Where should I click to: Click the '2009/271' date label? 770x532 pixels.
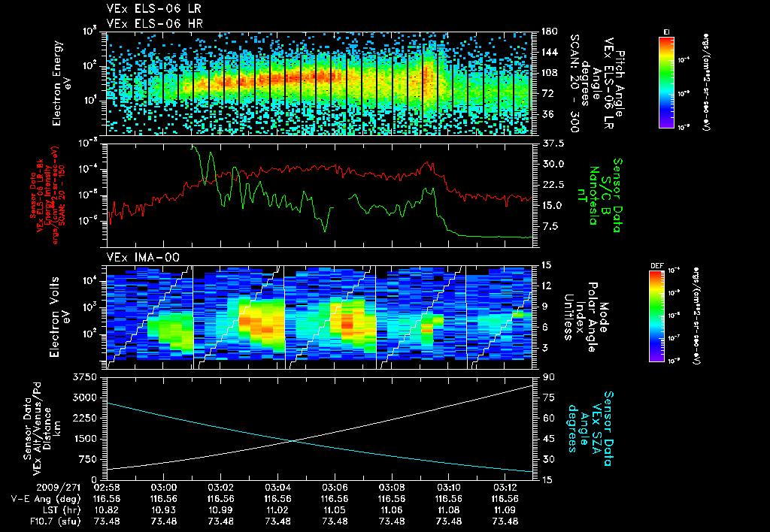click(59, 488)
